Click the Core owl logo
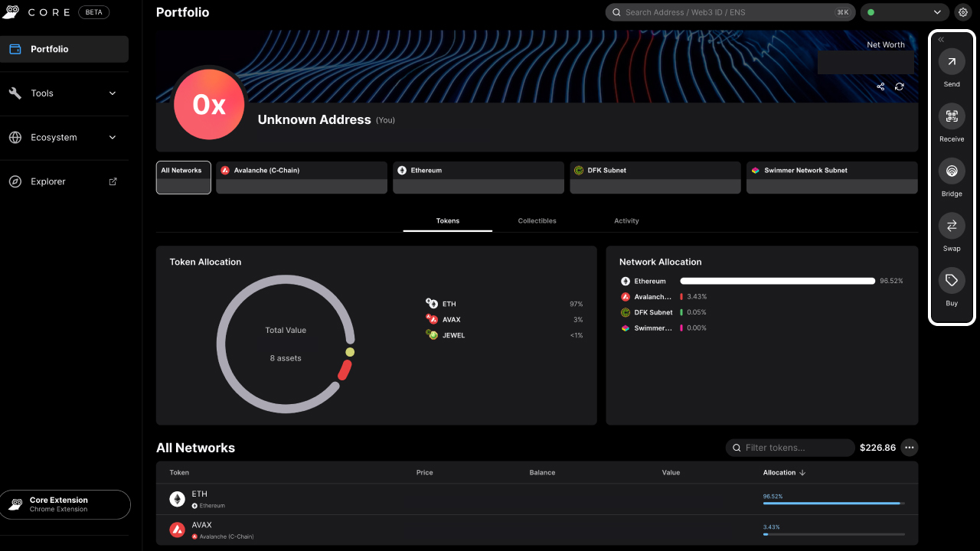980x551 pixels. tap(10, 12)
